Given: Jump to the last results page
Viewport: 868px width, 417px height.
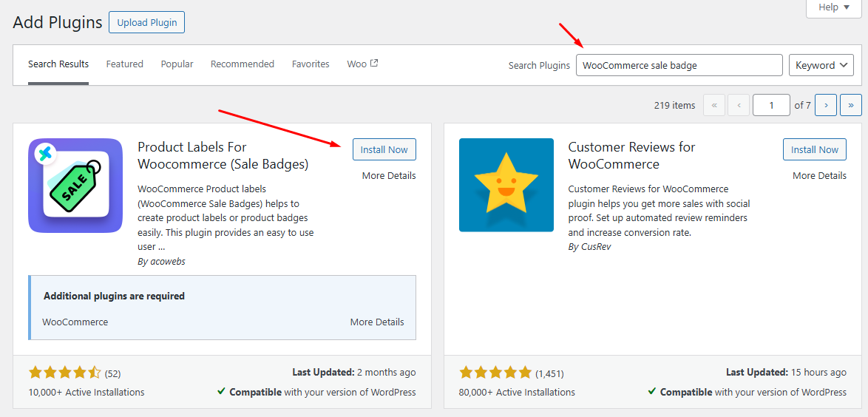Looking at the screenshot, I should (851, 105).
